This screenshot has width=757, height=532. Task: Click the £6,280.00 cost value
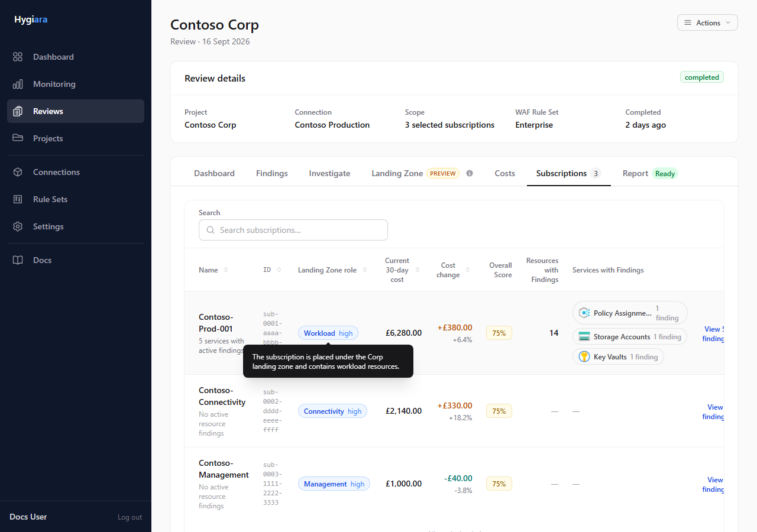pyautogui.click(x=404, y=333)
